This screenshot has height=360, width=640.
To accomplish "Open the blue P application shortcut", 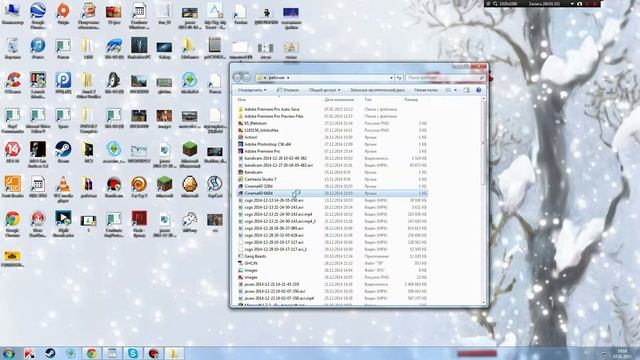I will pos(63,83).
